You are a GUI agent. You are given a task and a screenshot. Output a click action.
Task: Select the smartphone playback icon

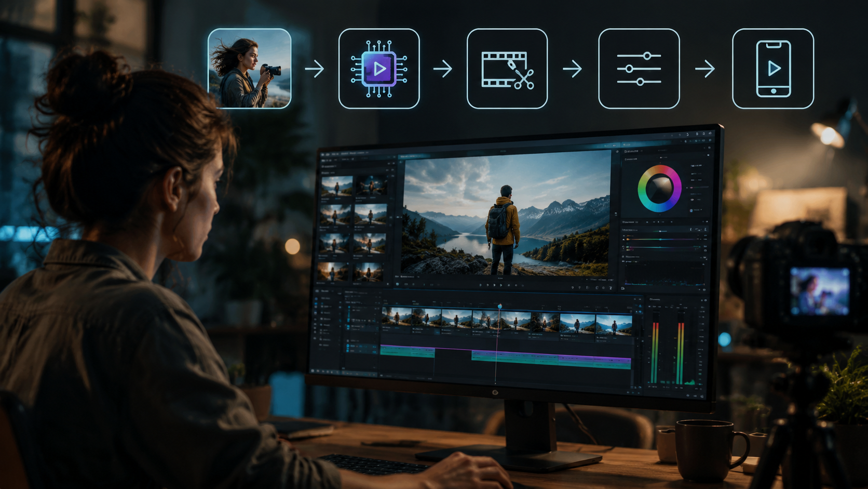[773, 69]
